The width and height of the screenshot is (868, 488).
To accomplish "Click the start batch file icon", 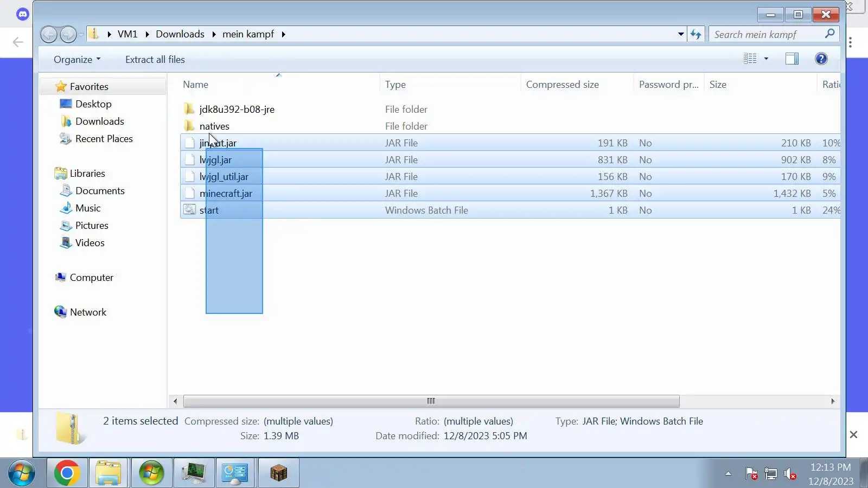I will tap(189, 210).
